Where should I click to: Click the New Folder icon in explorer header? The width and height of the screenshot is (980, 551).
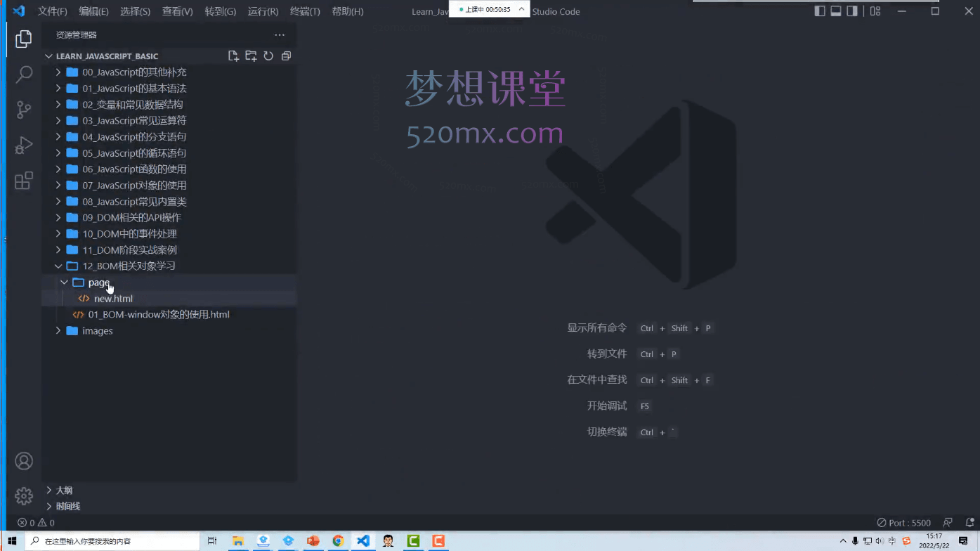click(x=251, y=56)
